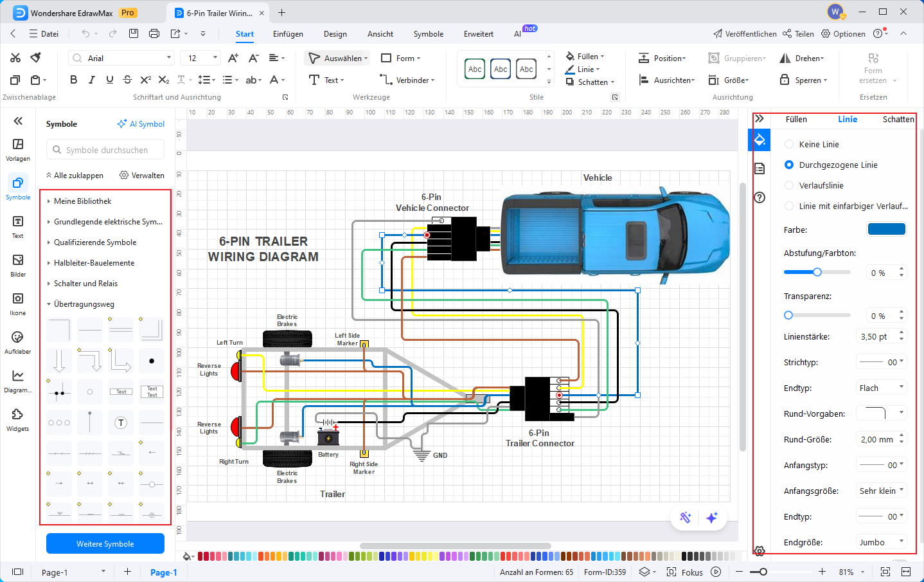The width and height of the screenshot is (924, 582).
Task: Click AI Symbol link
Action: pyautogui.click(x=141, y=123)
